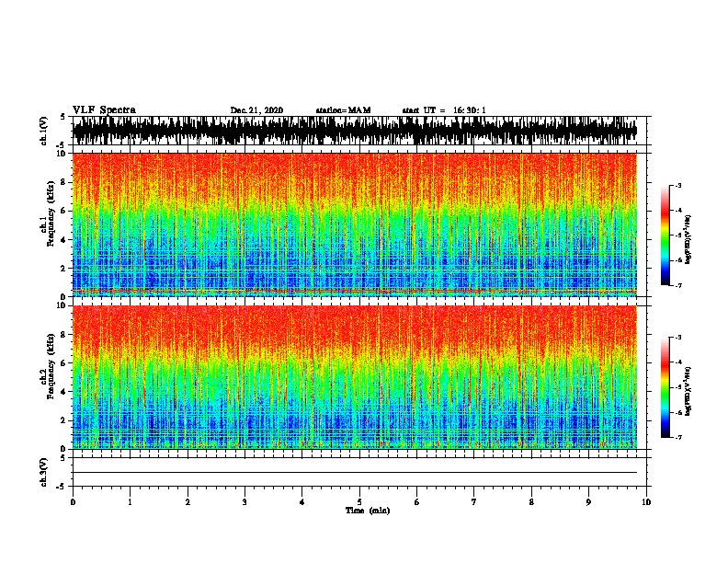Click the ch.2 spectrogram color bar

665,387
